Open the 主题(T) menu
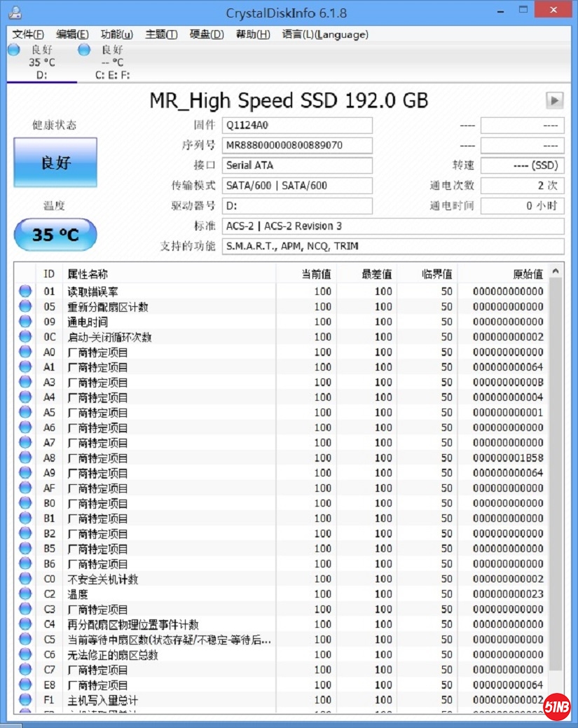Viewport: 578px width, 728px height. [161, 34]
